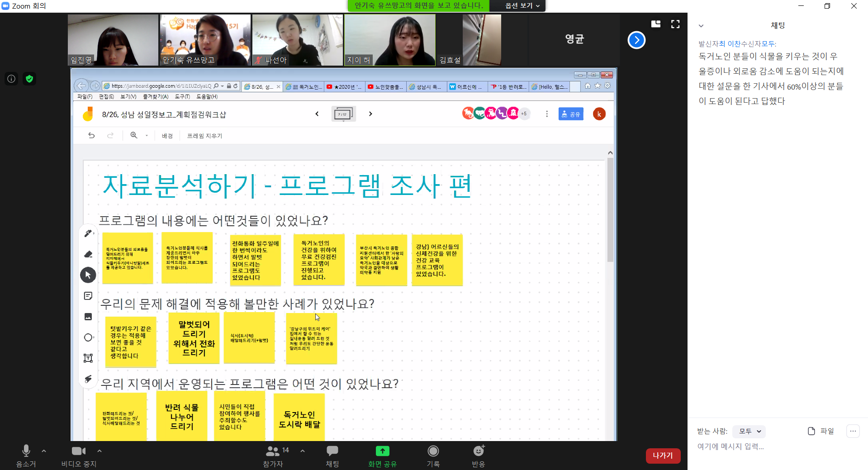Pick the laser pointer tool

tap(88, 379)
